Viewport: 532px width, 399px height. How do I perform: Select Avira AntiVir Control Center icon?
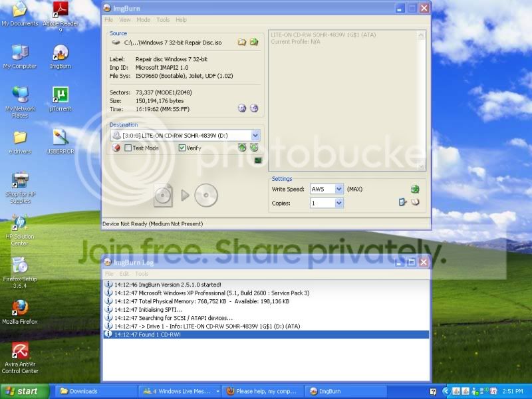[20, 358]
